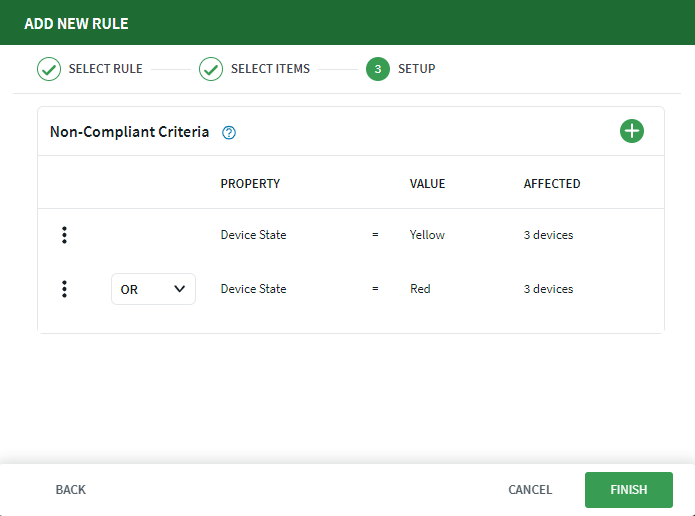Click the Finish button
Image resolution: width=695 pixels, height=516 pixels.
629,490
